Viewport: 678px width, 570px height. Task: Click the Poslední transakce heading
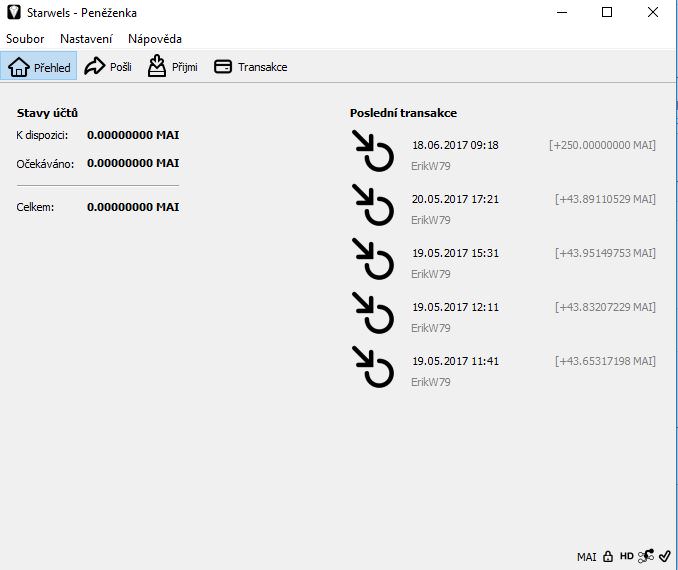(403, 113)
